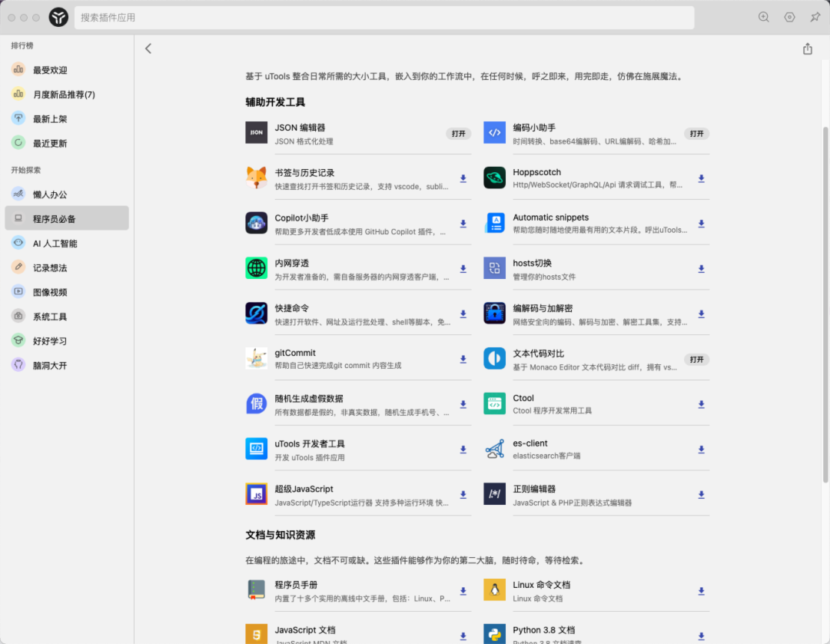Image resolution: width=830 pixels, height=644 pixels.
Task: Open the 好好学习 category
Action: pos(67,340)
